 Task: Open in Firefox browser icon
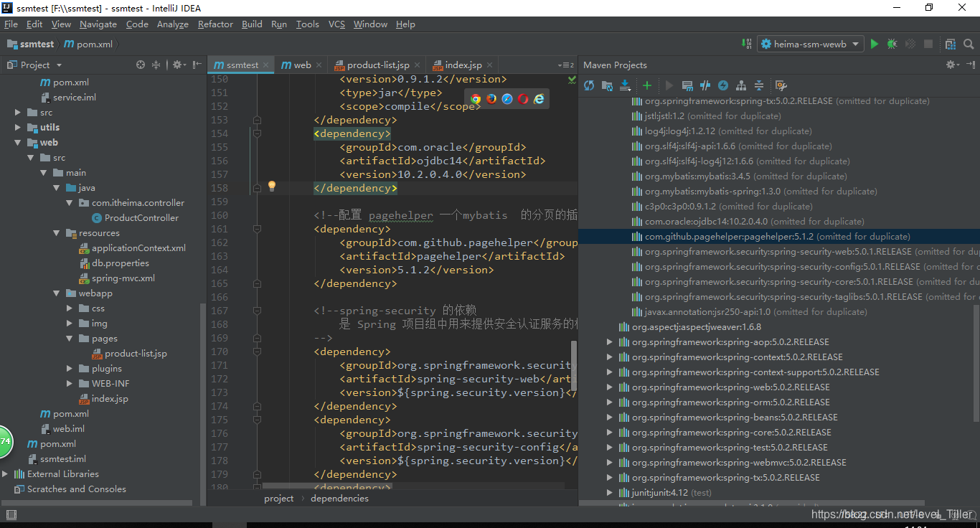pos(491,99)
